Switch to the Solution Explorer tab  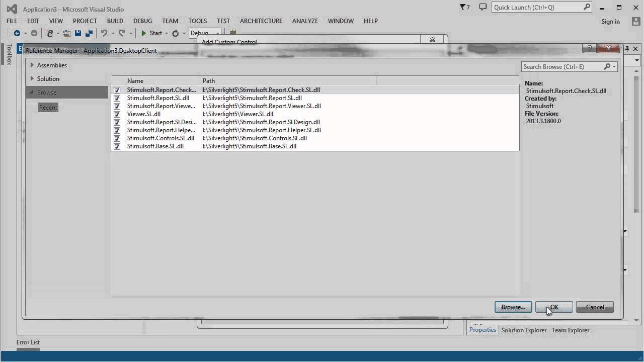click(524, 330)
